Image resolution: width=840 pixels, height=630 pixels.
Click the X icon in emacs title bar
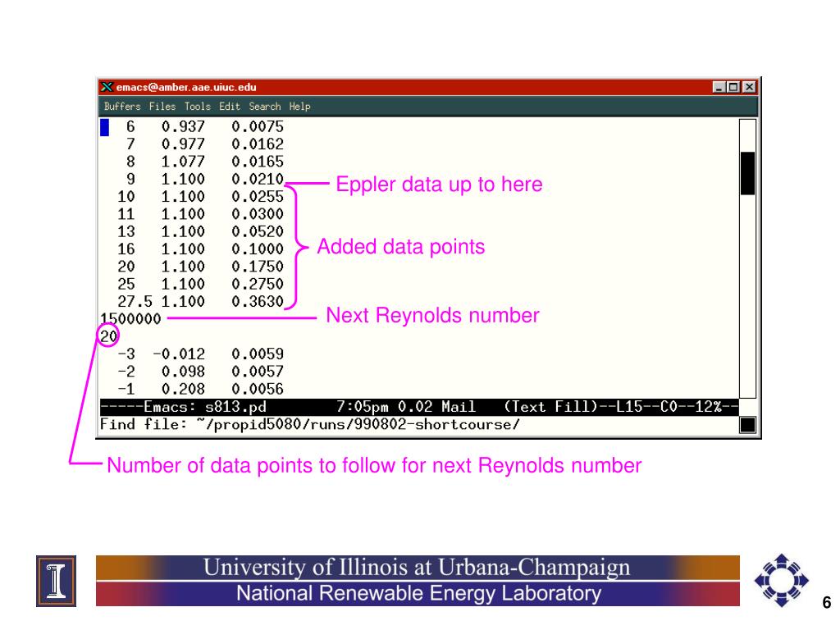pos(107,87)
